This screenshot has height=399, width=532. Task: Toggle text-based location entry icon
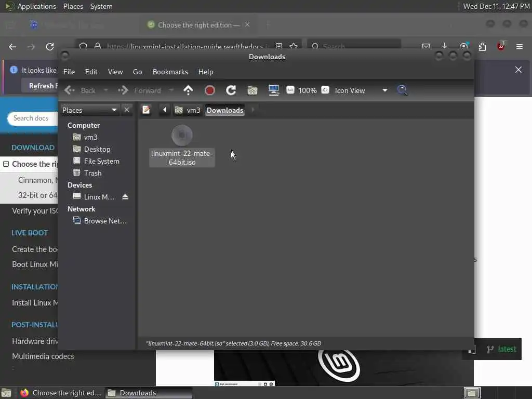[146, 110]
